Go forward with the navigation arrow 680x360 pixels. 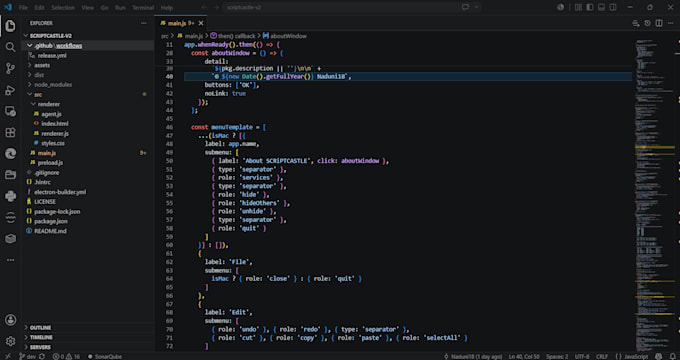[216, 7]
